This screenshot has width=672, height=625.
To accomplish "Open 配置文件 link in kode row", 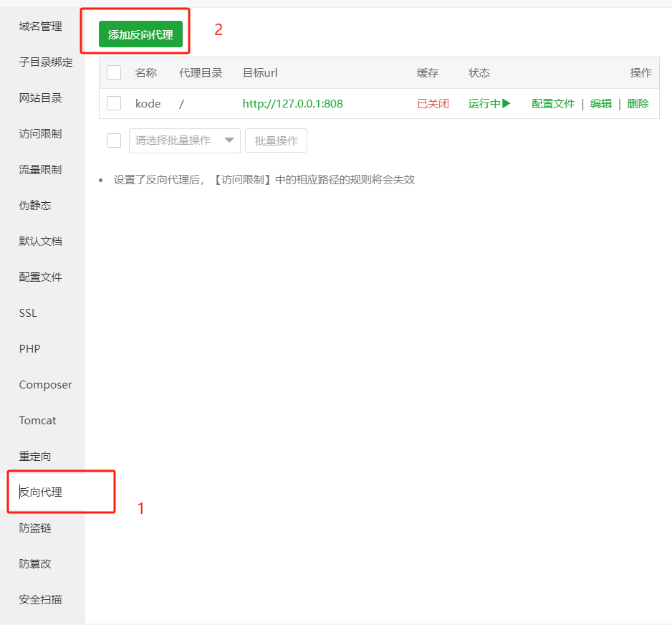I will (553, 104).
